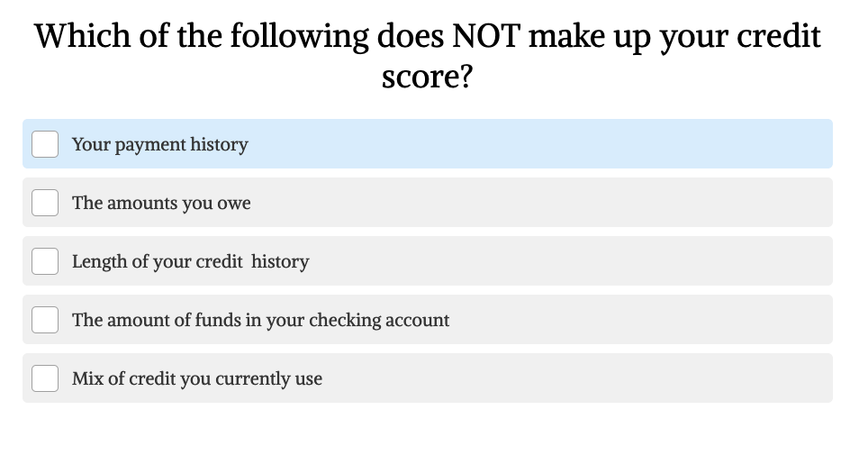
Task: Click the word NOT in the question title
Action: [x=486, y=36]
